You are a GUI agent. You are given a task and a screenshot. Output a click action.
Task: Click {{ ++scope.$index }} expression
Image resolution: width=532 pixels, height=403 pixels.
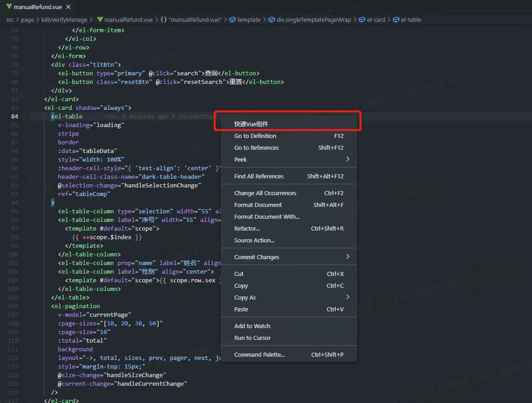tap(107, 237)
